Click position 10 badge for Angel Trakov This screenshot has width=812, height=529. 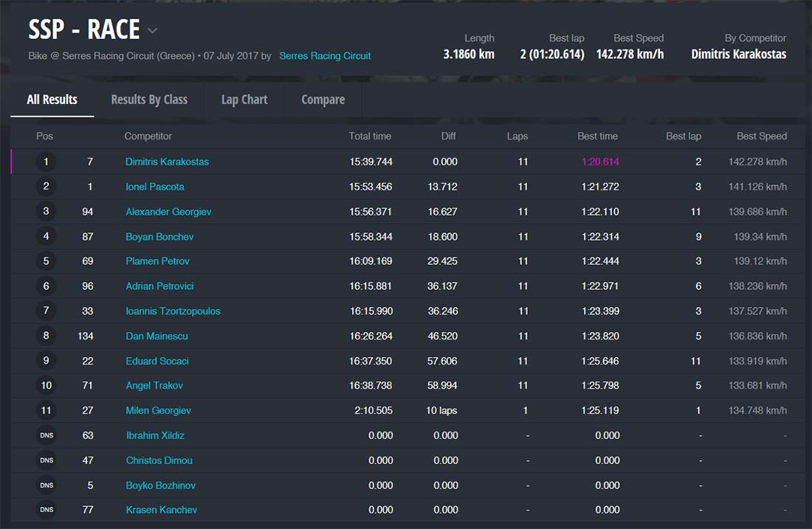point(46,386)
